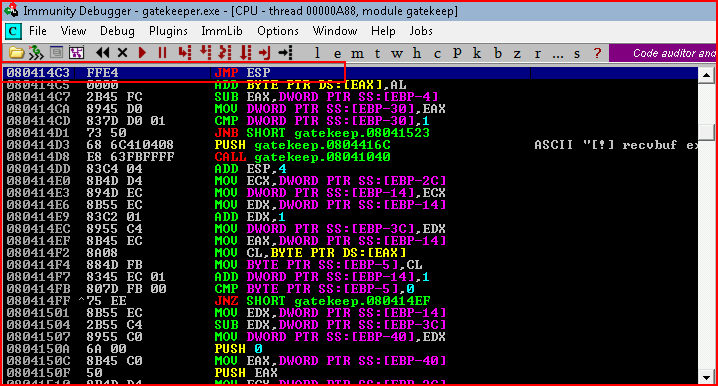Image resolution: width=718 pixels, height=386 pixels.
Task: Open the graph view toolbar icon
Action: (76, 53)
